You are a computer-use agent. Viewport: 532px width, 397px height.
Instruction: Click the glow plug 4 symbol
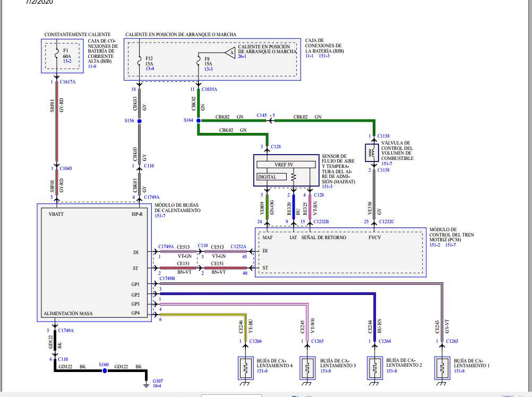(x=245, y=368)
